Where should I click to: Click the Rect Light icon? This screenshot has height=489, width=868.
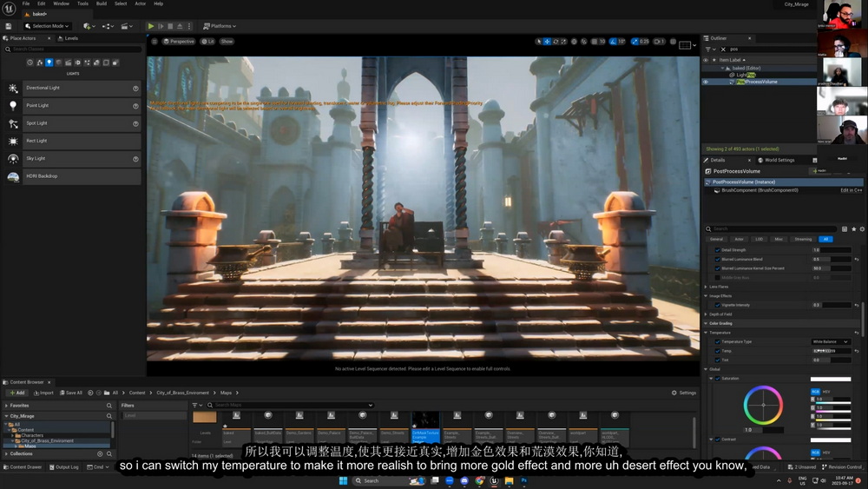13,142
